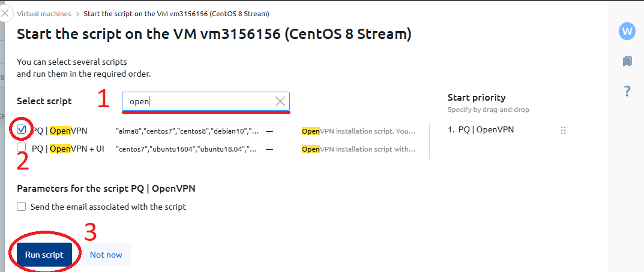The height and width of the screenshot is (272, 644).
Task: Click the Run script button
Action: [44, 255]
